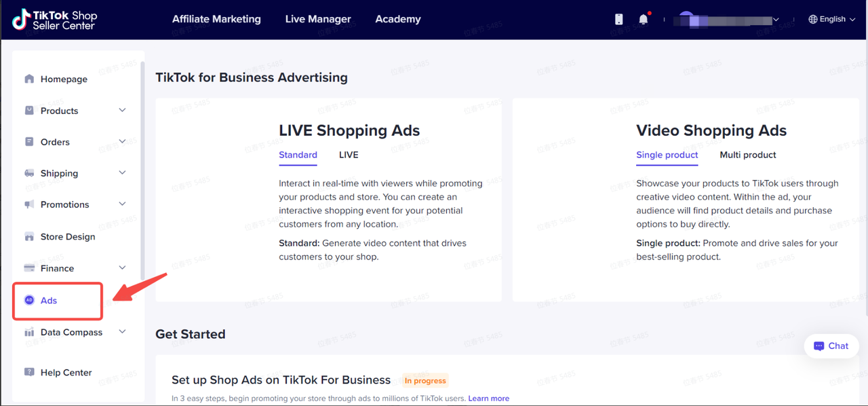Viewport: 868px width, 406px height.
Task: Click the Promotions megaphone icon
Action: (29, 204)
